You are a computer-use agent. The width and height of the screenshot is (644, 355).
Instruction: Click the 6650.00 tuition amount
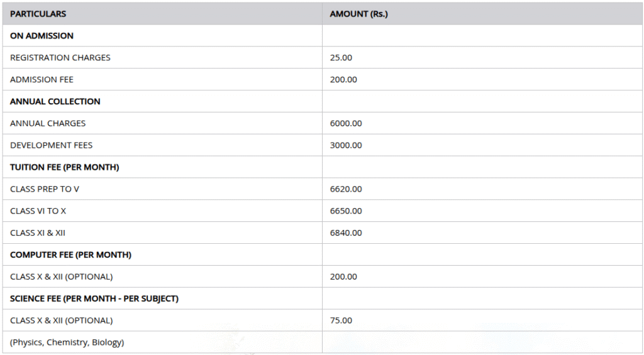[x=346, y=211]
